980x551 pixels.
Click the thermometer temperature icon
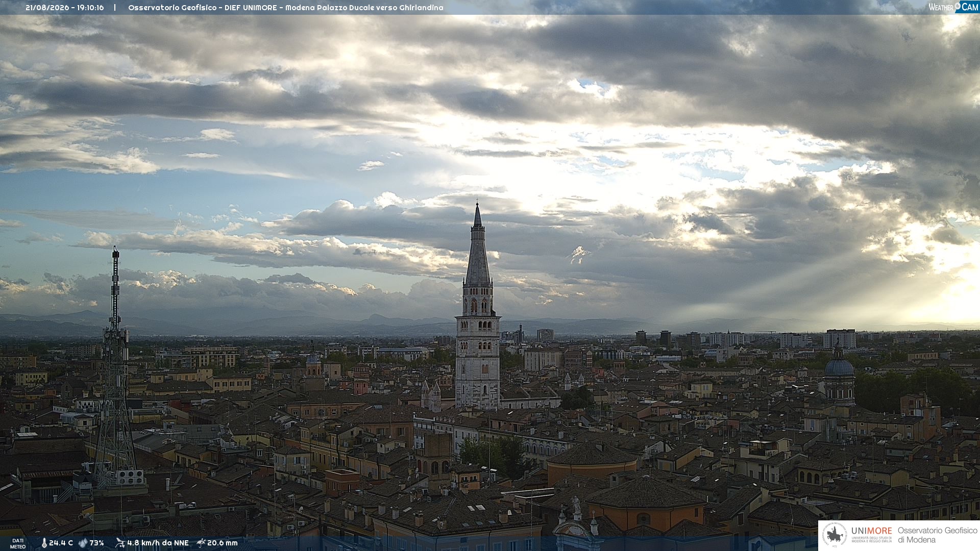[x=44, y=543]
